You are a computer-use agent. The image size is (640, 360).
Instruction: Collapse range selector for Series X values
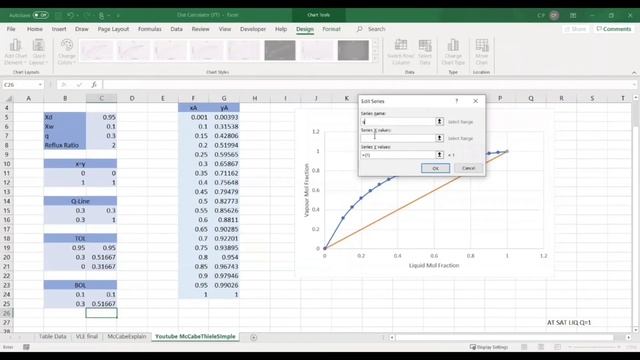coord(440,138)
